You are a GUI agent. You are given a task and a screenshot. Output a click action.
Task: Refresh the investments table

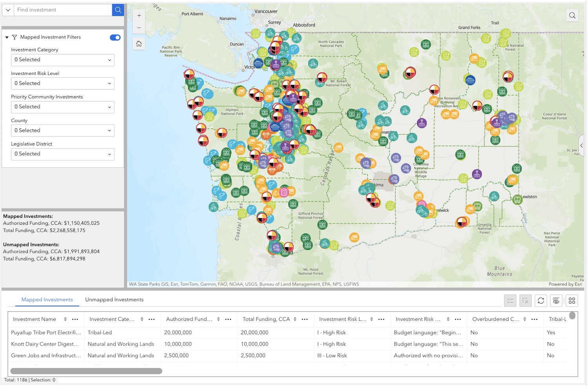[541, 300]
